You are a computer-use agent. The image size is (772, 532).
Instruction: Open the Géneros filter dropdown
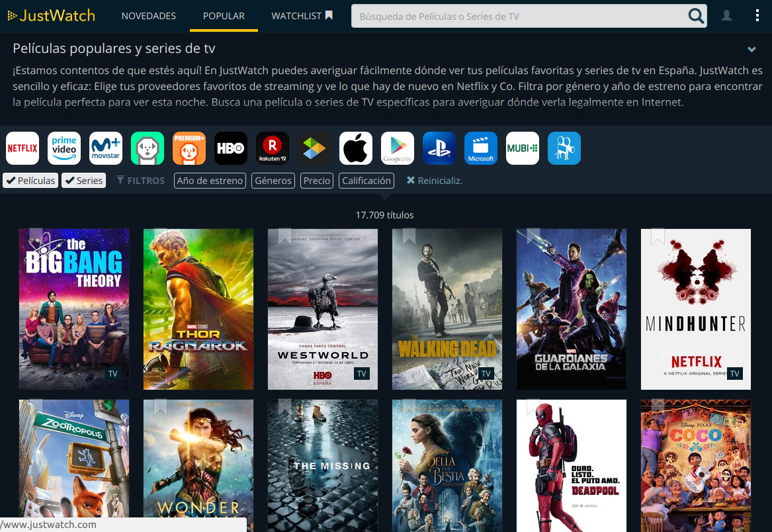pyautogui.click(x=273, y=181)
